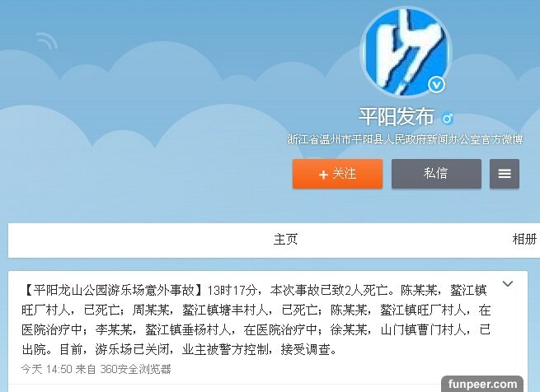Viewport: 540px width, 392px height.
Task: Expand the post options chevron
Action: [508, 284]
